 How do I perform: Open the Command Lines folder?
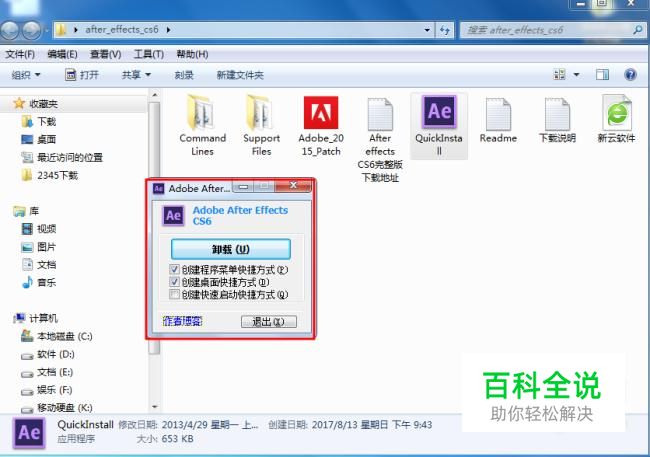click(x=202, y=126)
